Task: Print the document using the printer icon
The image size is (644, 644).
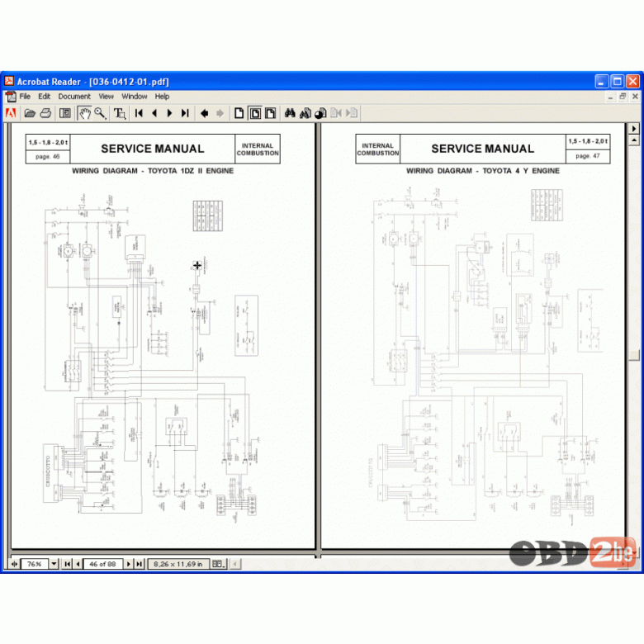Action: 45,113
